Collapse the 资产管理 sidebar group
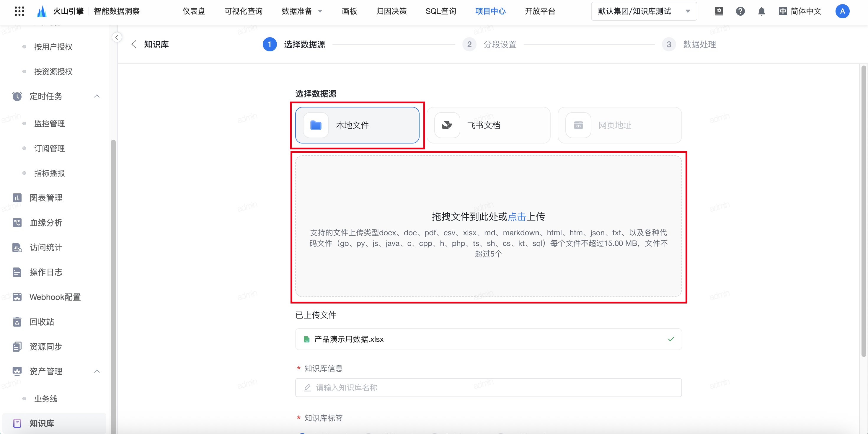The height and width of the screenshot is (434, 868). [97, 371]
